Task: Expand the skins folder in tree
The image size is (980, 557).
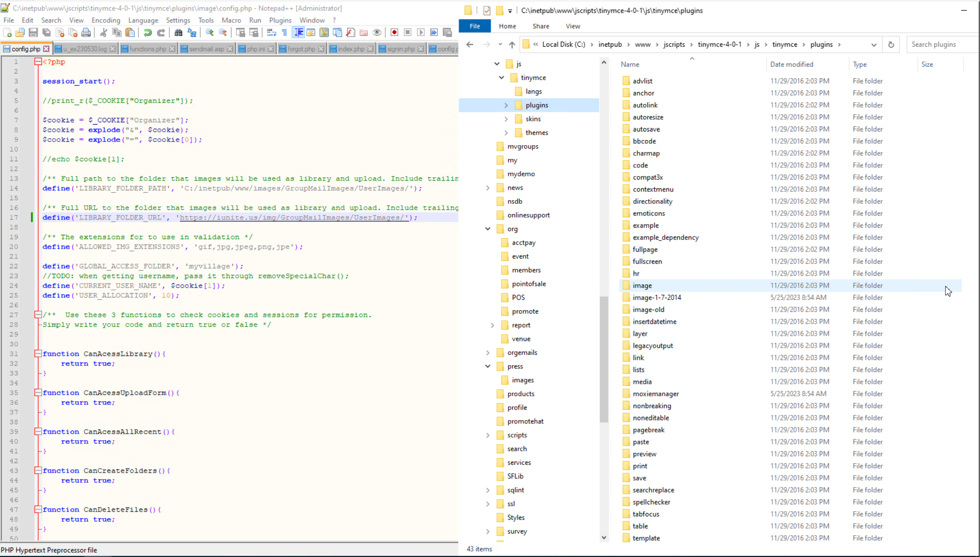Action: click(506, 119)
